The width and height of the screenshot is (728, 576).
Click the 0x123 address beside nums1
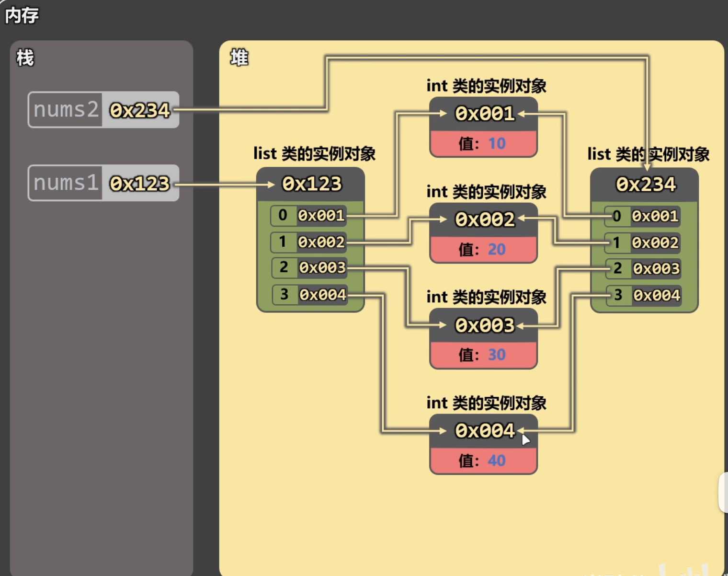pos(140,184)
